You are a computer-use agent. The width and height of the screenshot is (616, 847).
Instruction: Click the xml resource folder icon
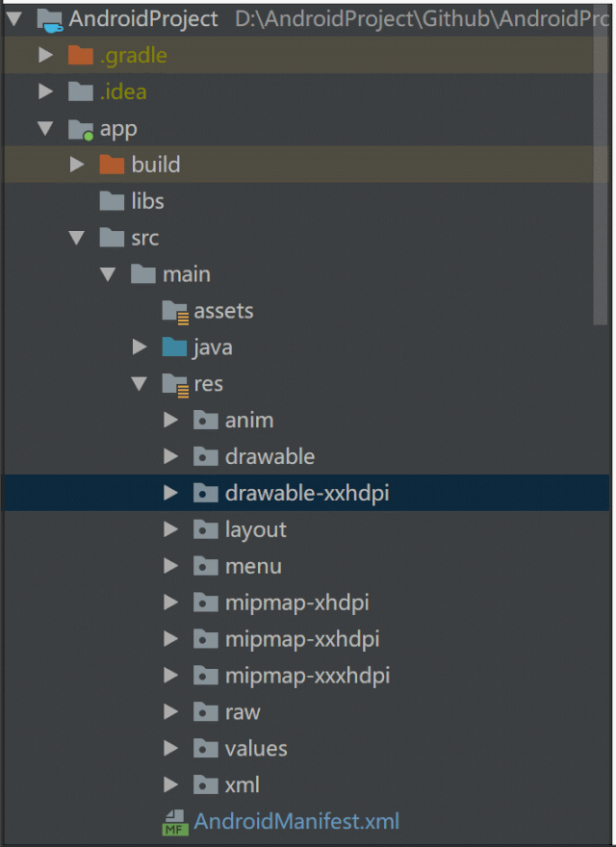[206, 784]
